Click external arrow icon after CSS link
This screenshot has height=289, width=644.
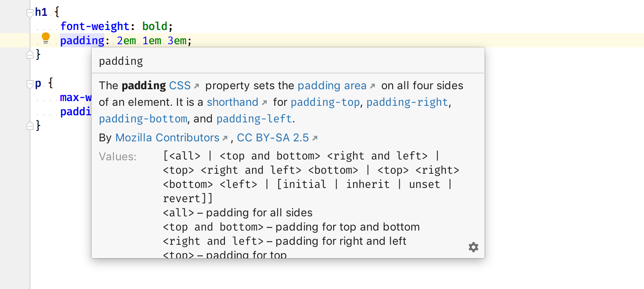click(197, 86)
